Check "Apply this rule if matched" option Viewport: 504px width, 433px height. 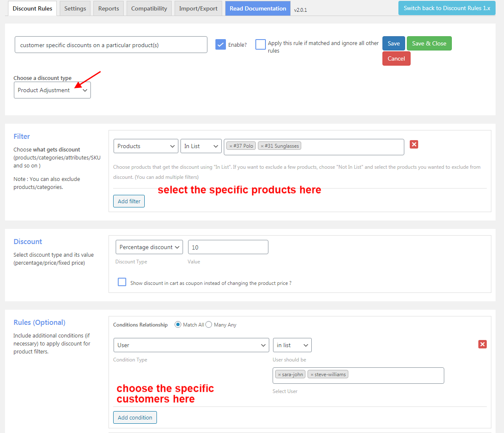260,44
